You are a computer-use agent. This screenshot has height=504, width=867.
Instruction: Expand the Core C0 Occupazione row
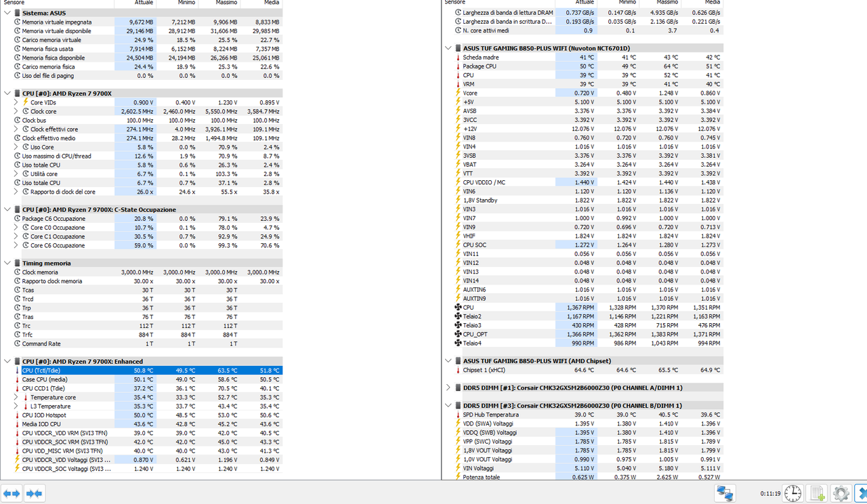(16, 228)
